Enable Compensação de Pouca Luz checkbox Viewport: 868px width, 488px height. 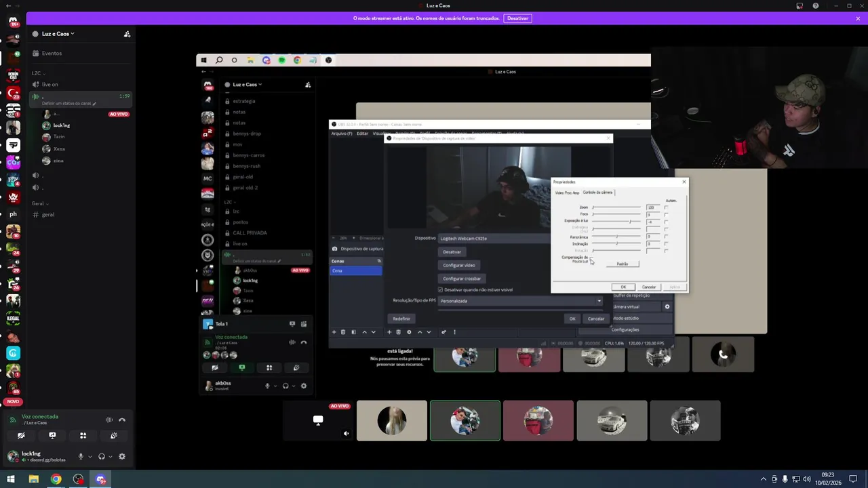(591, 259)
